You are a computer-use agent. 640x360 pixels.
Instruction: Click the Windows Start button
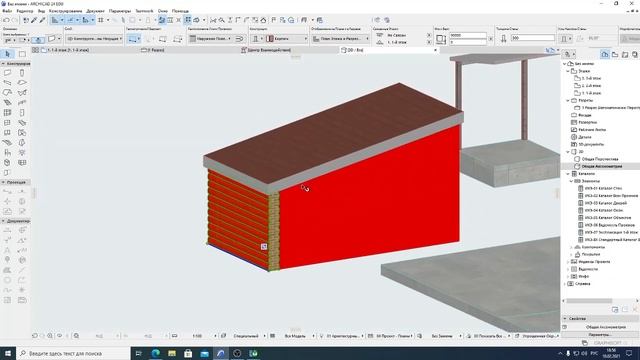coord(8,353)
